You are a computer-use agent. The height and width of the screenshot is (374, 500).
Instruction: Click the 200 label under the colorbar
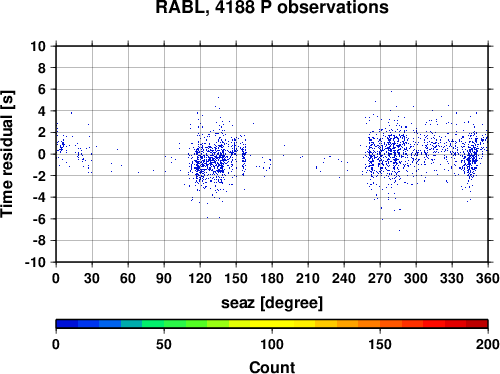(x=487, y=344)
